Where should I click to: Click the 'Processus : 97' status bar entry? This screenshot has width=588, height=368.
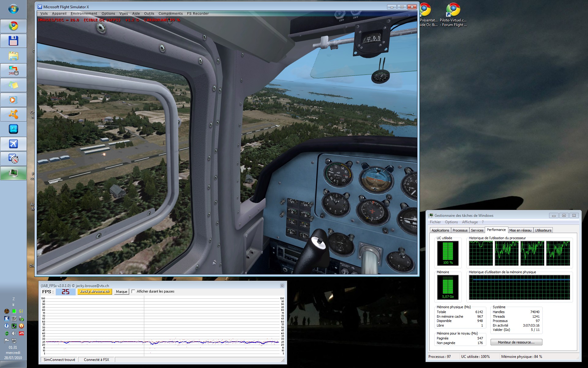(x=439, y=357)
